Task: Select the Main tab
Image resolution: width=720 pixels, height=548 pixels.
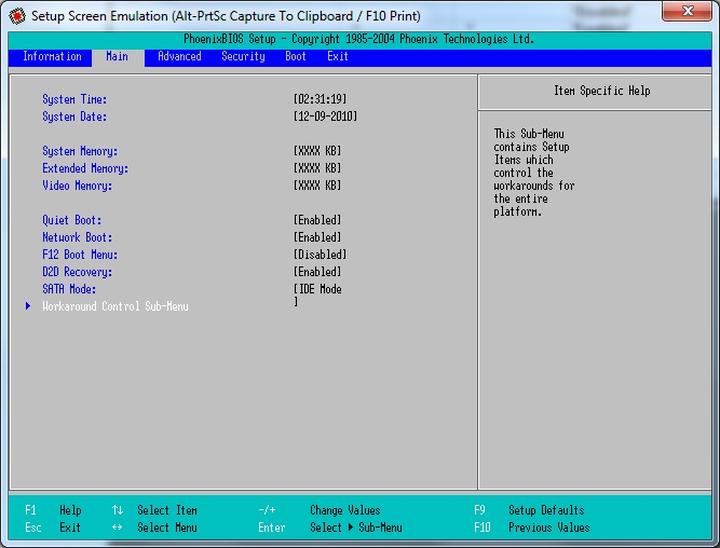Action: click(x=117, y=57)
